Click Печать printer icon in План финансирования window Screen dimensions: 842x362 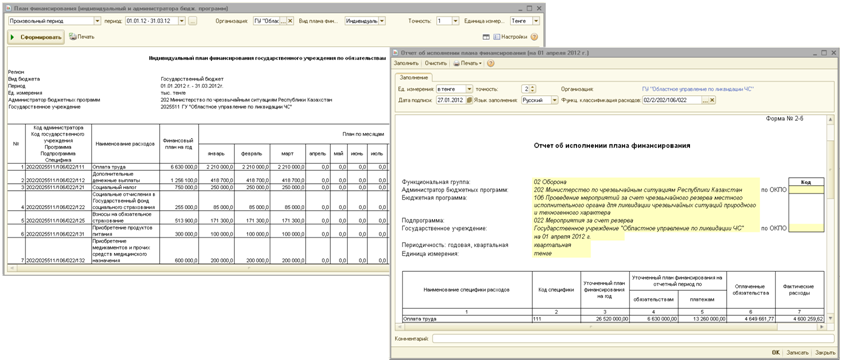(73, 37)
